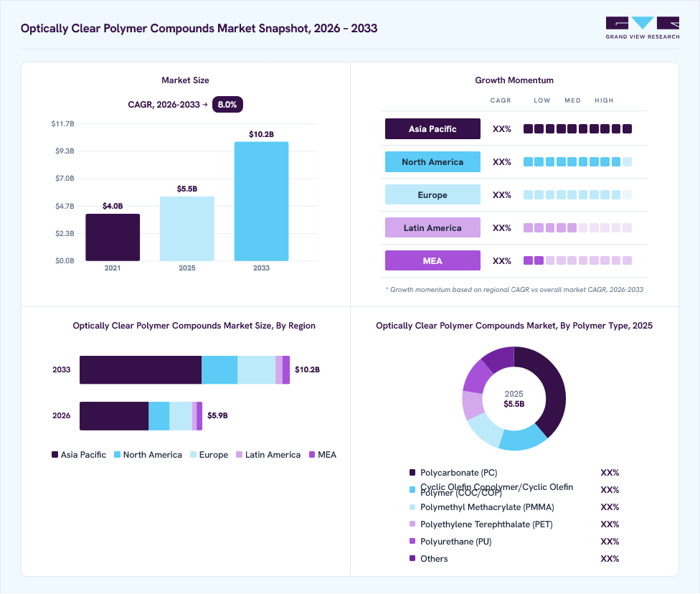Click the growth momentum footnote text

pos(514,290)
